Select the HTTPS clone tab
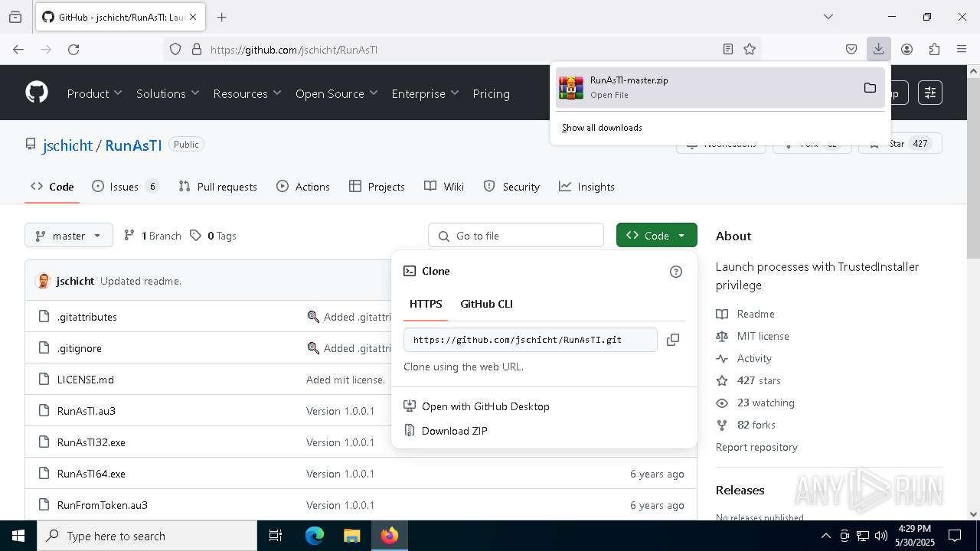 point(426,304)
